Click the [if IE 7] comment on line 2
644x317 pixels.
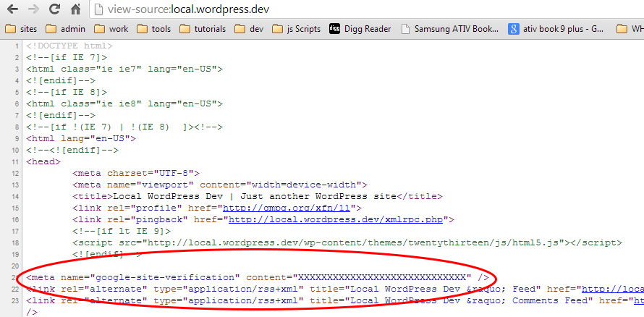(x=67, y=57)
